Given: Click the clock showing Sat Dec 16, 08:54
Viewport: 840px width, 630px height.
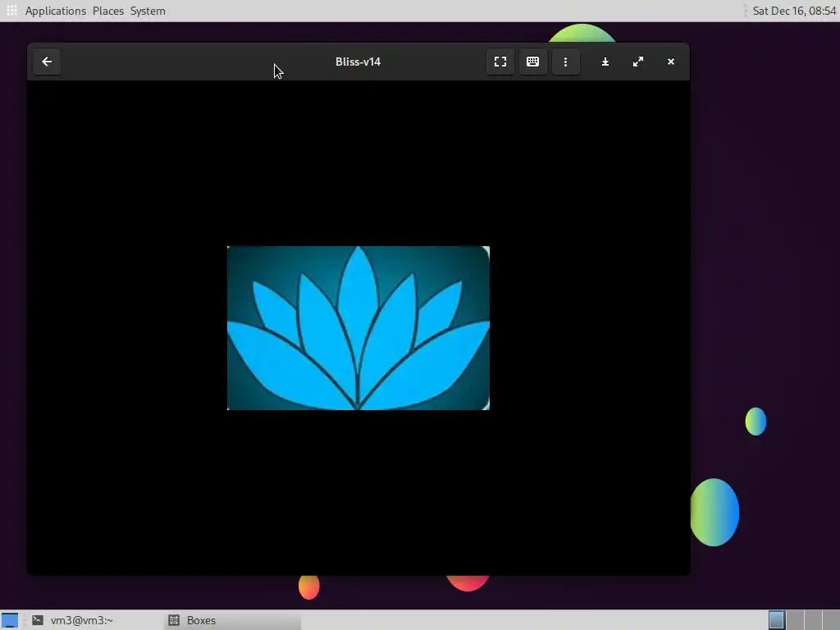Looking at the screenshot, I should click(794, 11).
